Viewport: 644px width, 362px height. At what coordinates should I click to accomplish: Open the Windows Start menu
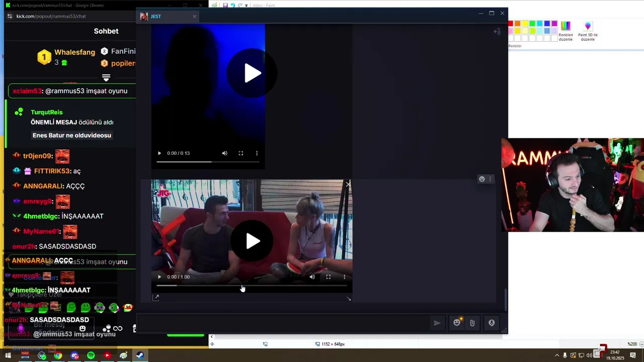click(8, 355)
